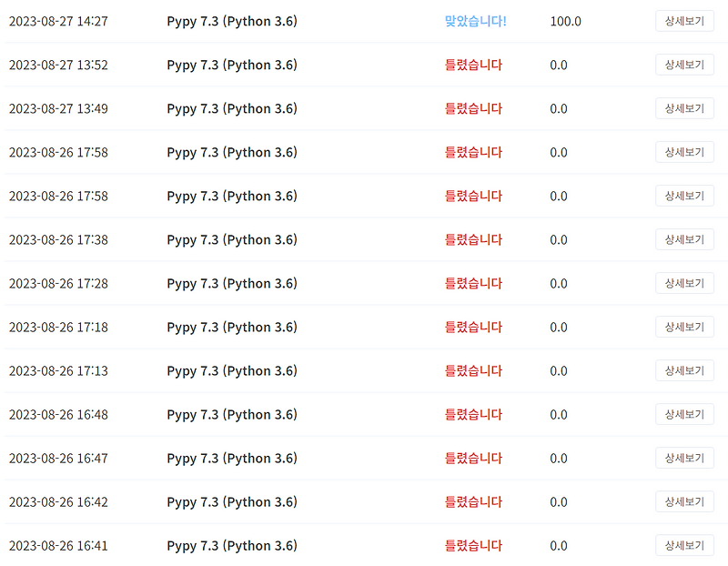Open 상세보기 for the 2023-08-26 17:18 submission
The height and width of the screenshot is (566, 728).
click(x=684, y=327)
